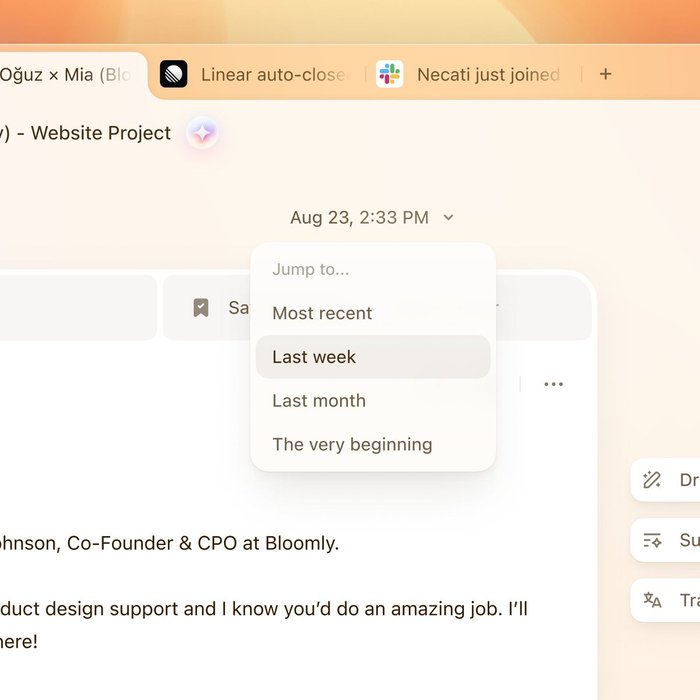Click the AI sparkle icon beside Website Project

click(202, 133)
